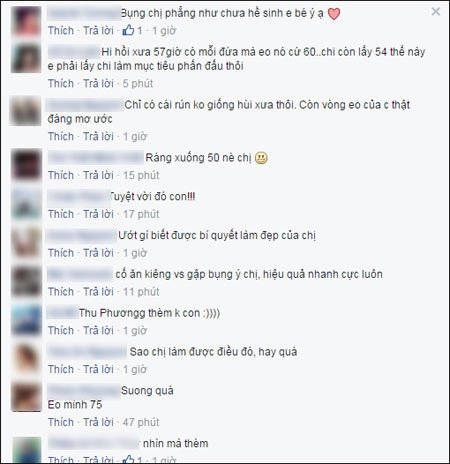The height and width of the screenshot is (464, 450).
Task: Open avatar beside 'Suong quá' comment
Action: coord(26,397)
